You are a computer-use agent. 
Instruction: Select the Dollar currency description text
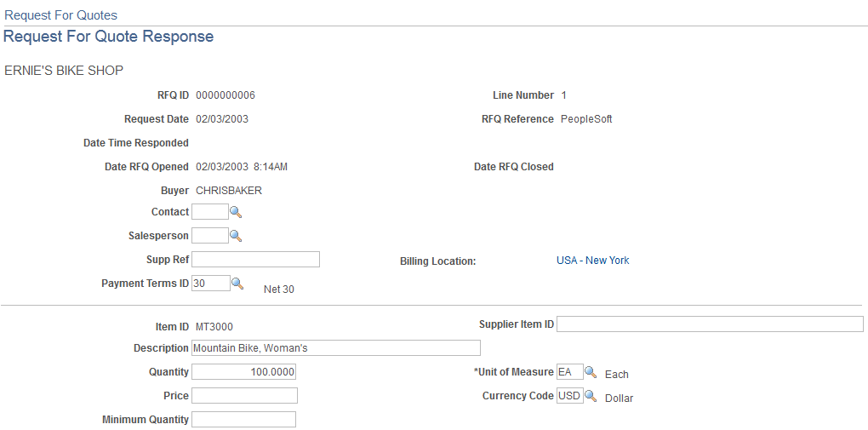(619, 398)
